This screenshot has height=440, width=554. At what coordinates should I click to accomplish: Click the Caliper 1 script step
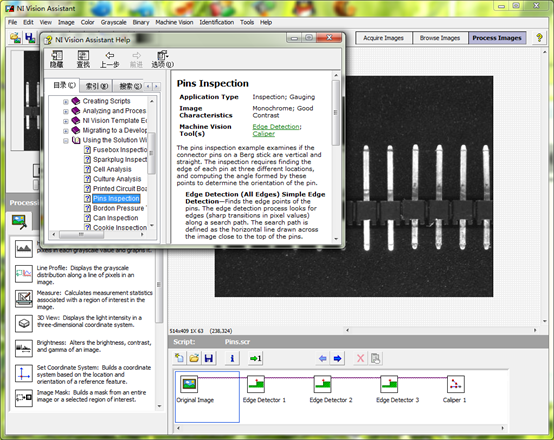pyautogui.click(x=455, y=389)
